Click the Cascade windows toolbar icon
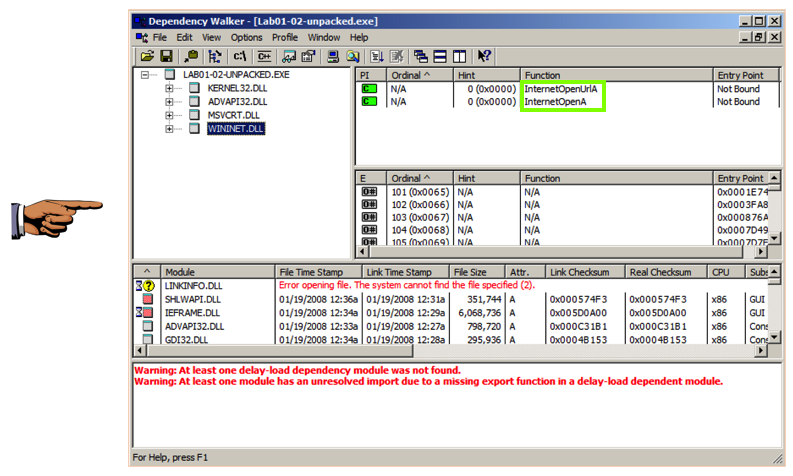Viewport: 793px width, 476px height. (420, 56)
